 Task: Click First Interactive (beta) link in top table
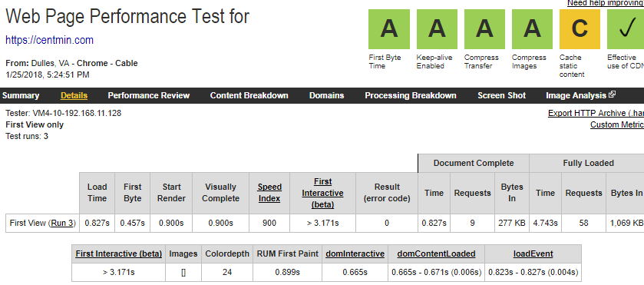pos(322,193)
